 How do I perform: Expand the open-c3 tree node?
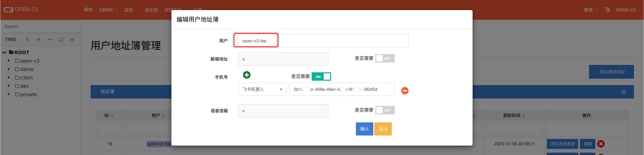tap(9, 61)
